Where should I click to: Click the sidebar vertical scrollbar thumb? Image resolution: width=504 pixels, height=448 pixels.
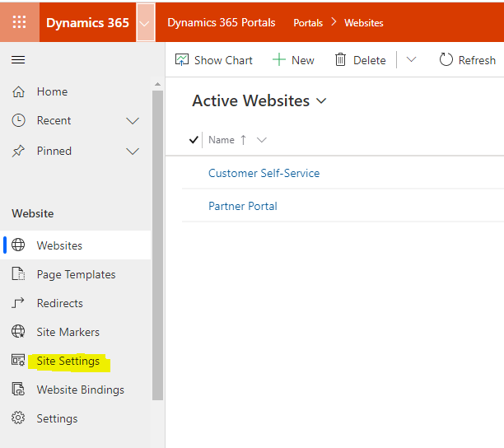pyautogui.click(x=157, y=245)
